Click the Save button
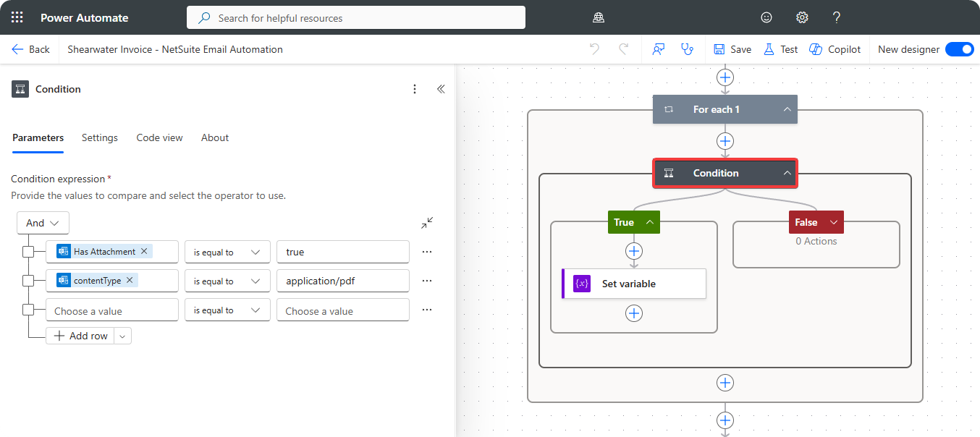 732,49
